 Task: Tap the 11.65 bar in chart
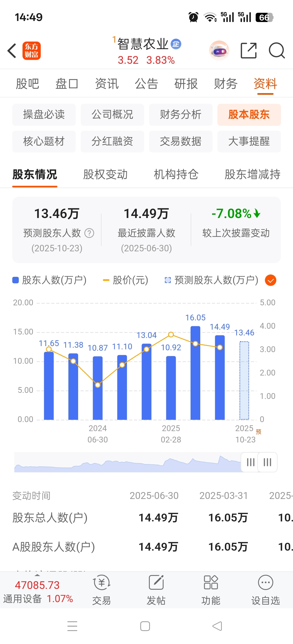point(49,385)
